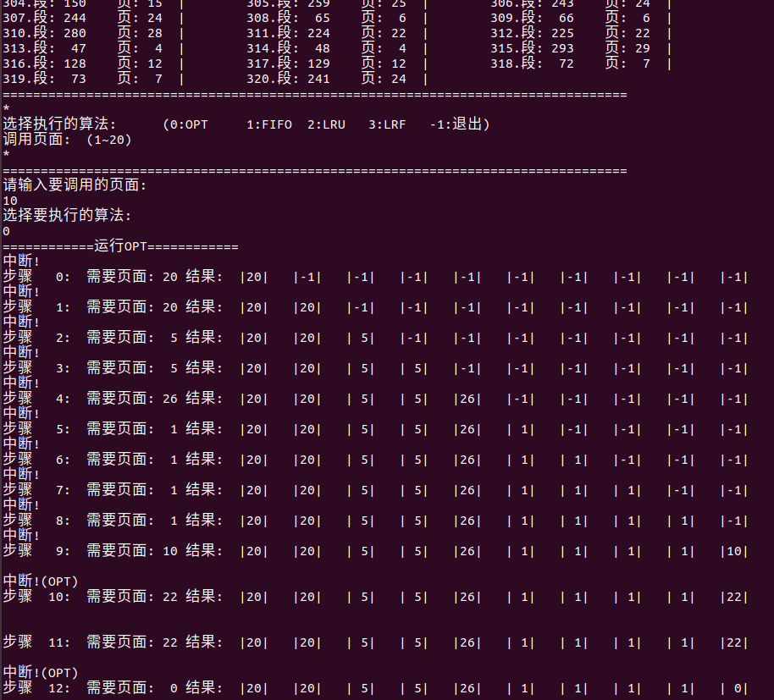
Task: Select the text '请输入要调用的页面:'
Action: [75, 185]
